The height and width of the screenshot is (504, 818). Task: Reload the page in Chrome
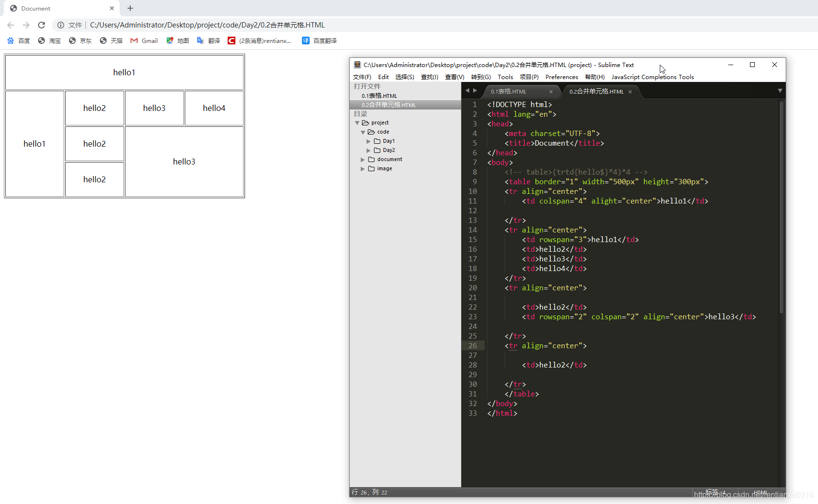(41, 25)
